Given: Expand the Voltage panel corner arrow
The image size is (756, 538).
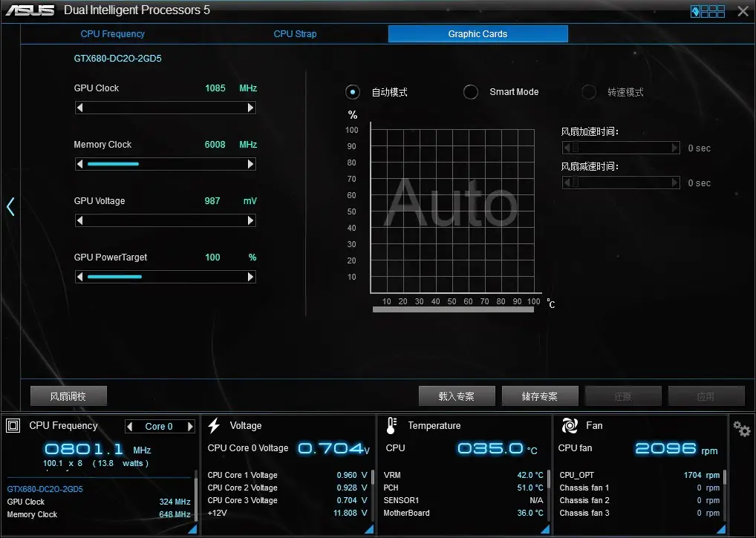Looking at the screenshot, I should (x=369, y=529).
